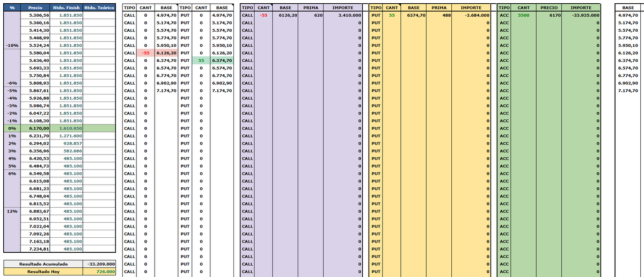
Task: Click price cell 6.231,70
Action: click(35, 136)
